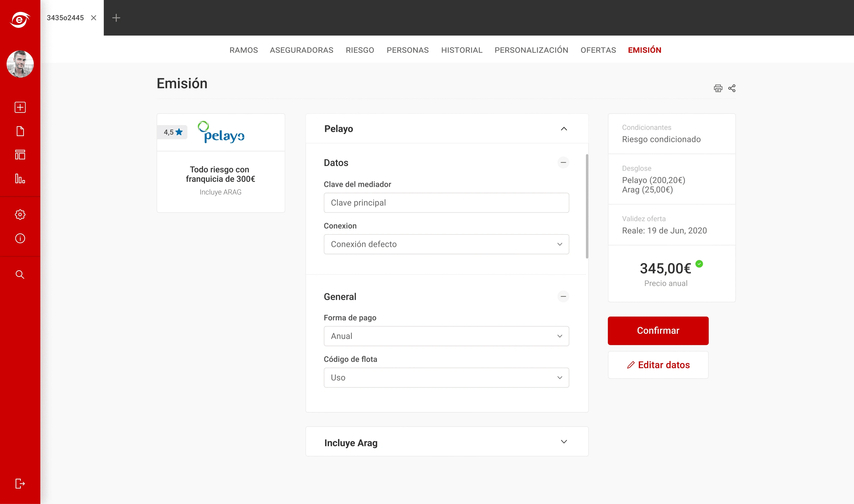Click 'Arag (25,00€)' desglose text
The height and width of the screenshot is (504, 854).
coord(647,189)
